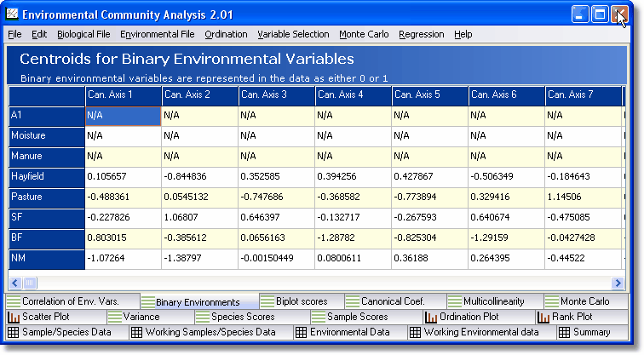Click the cell with value 0.803015
Image resolution: width=644 pixels, height=355 pixels.
point(124,239)
